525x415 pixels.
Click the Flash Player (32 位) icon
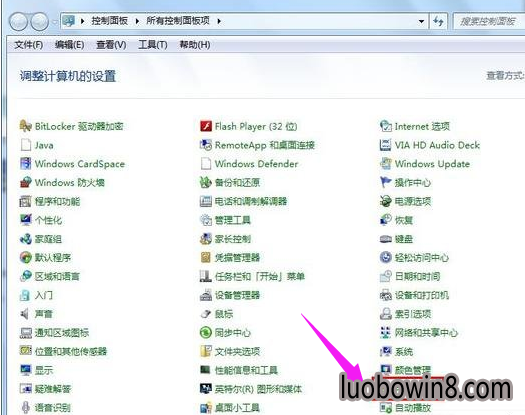point(206,126)
